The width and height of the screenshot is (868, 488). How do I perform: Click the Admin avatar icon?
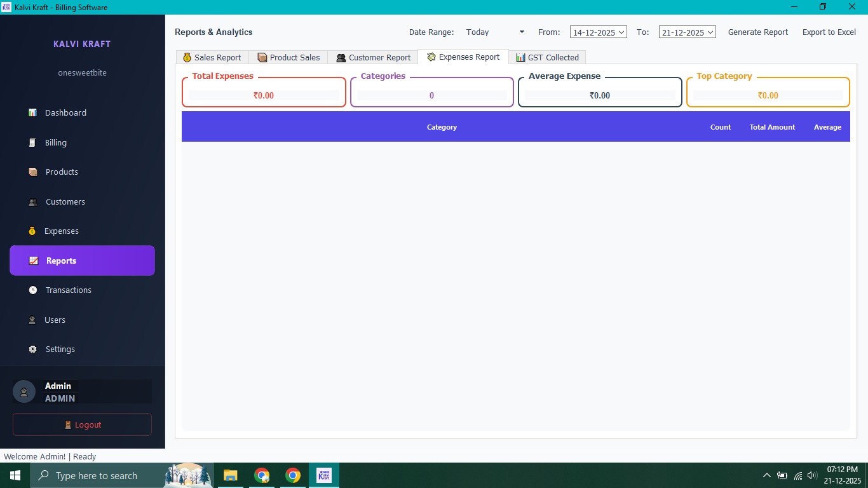point(24,392)
